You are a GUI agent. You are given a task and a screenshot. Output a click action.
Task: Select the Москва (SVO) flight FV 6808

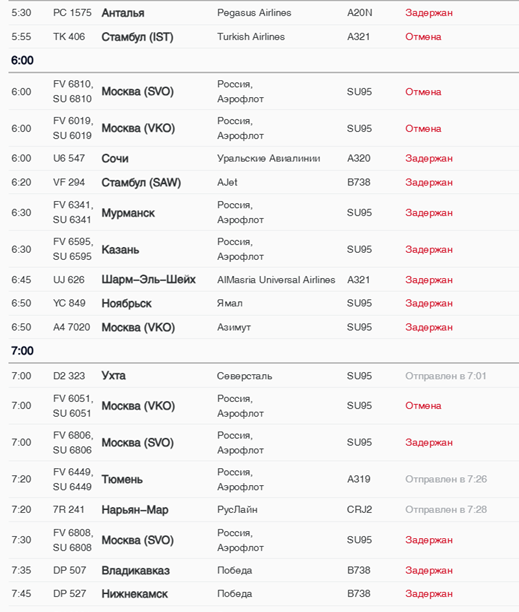[263, 540]
